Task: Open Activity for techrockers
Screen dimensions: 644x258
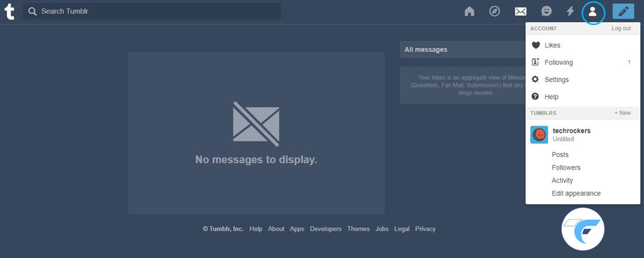Action: pyautogui.click(x=562, y=181)
